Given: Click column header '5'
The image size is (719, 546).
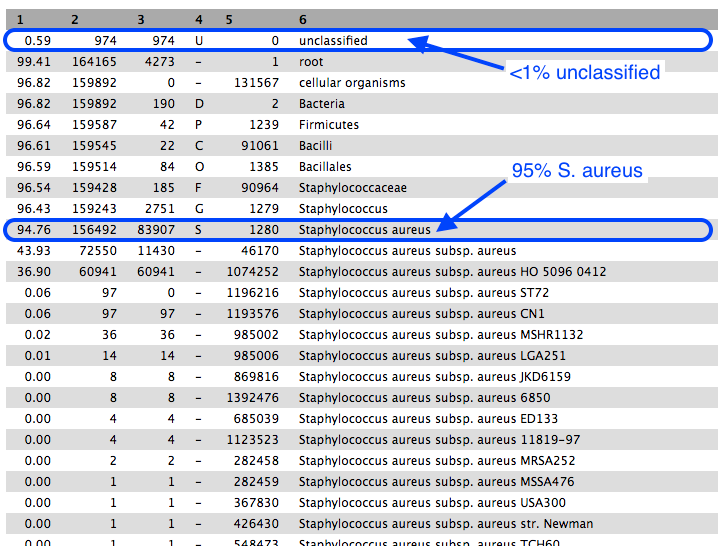Looking at the screenshot, I should [x=229, y=20].
